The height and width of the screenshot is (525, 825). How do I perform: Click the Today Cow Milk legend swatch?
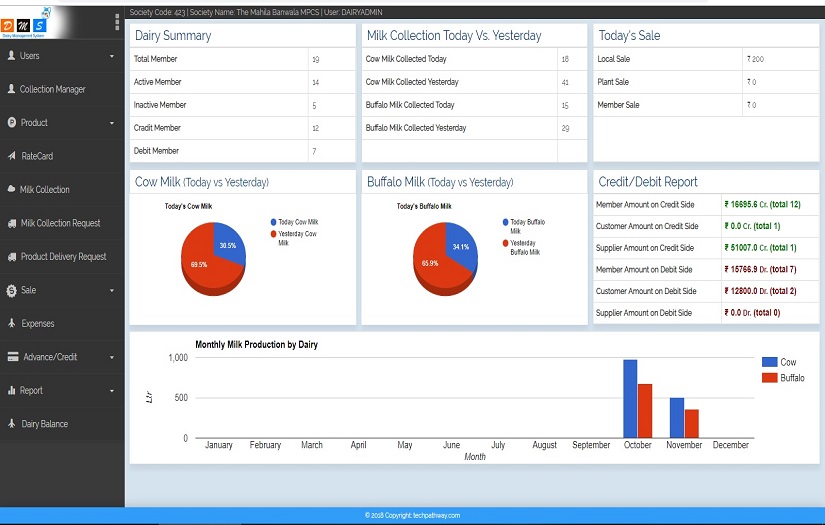(x=274, y=222)
